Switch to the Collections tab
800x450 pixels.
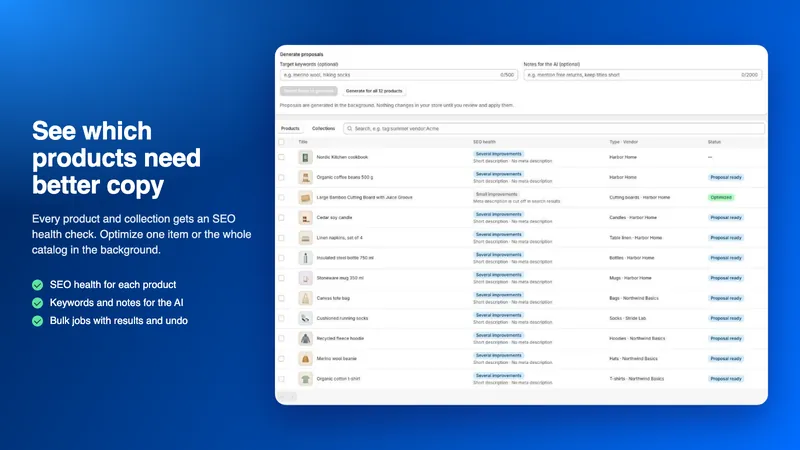point(323,129)
